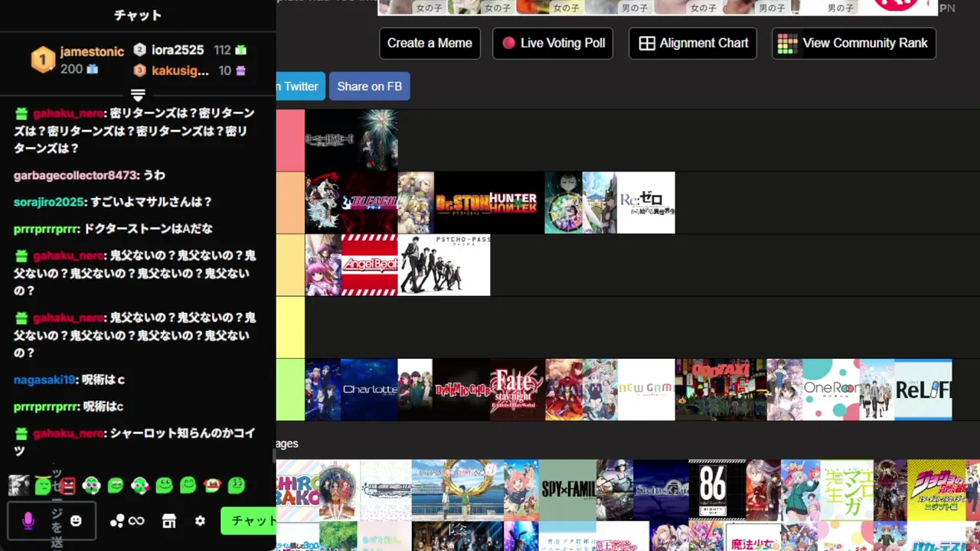Click the infinity symbol channel points icon
The width and height of the screenshot is (980, 551).
click(x=136, y=521)
